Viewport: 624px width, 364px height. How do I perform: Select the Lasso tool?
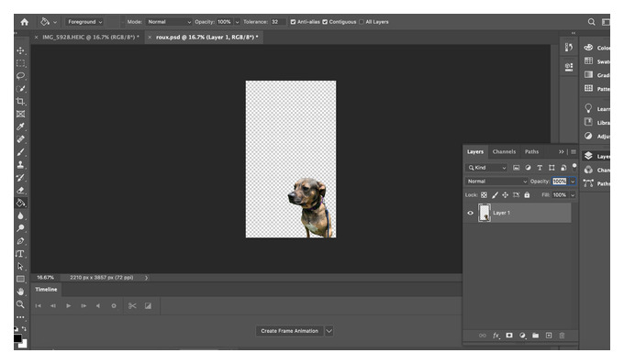21,76
